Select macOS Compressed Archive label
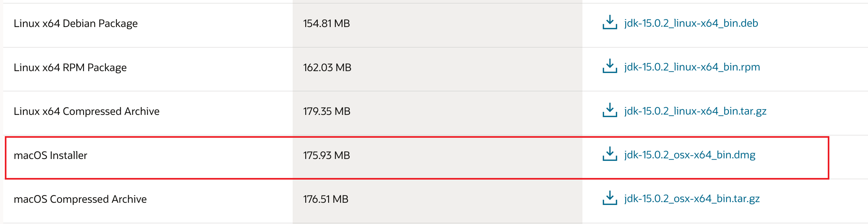 tap(80, 199)
